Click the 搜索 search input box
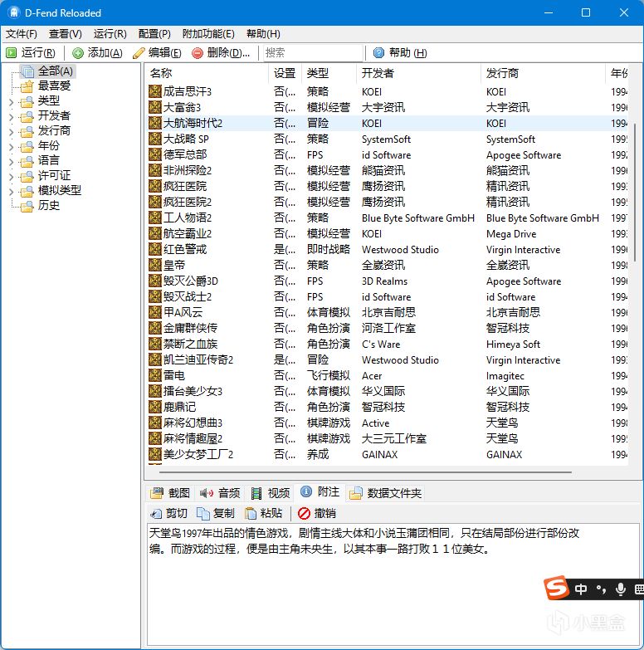Viewport: 644px width, 650px height. tap(313, 52)
